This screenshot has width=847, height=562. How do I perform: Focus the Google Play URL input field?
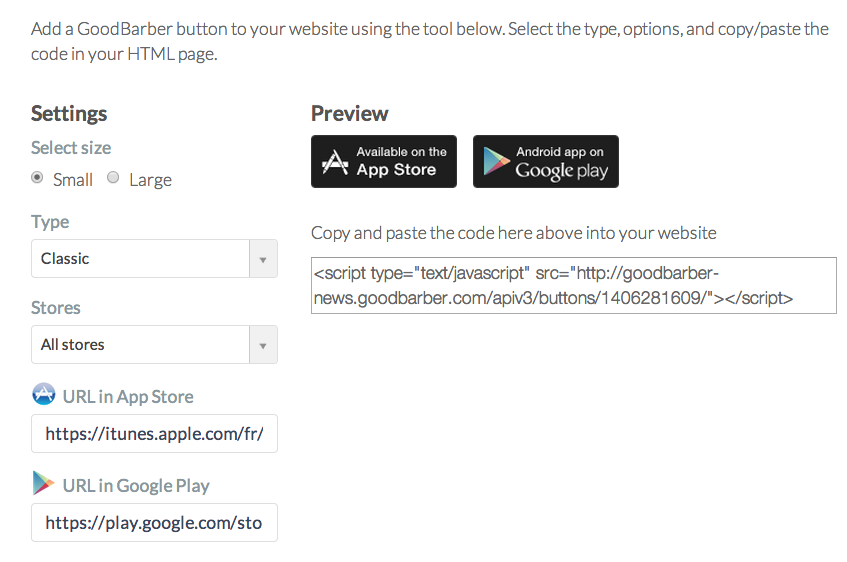[x=154, y=522]
